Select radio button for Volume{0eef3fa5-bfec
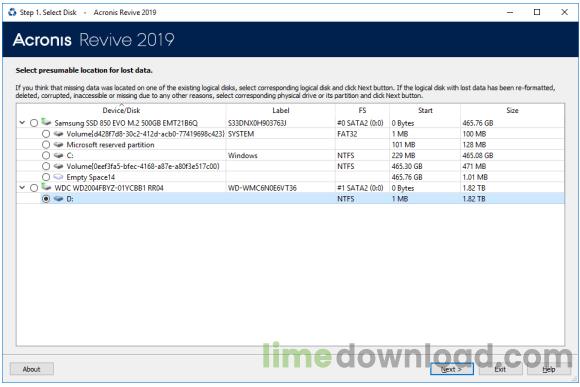The height and width of the screenshot is (387, 580). [x=46, y=166]
